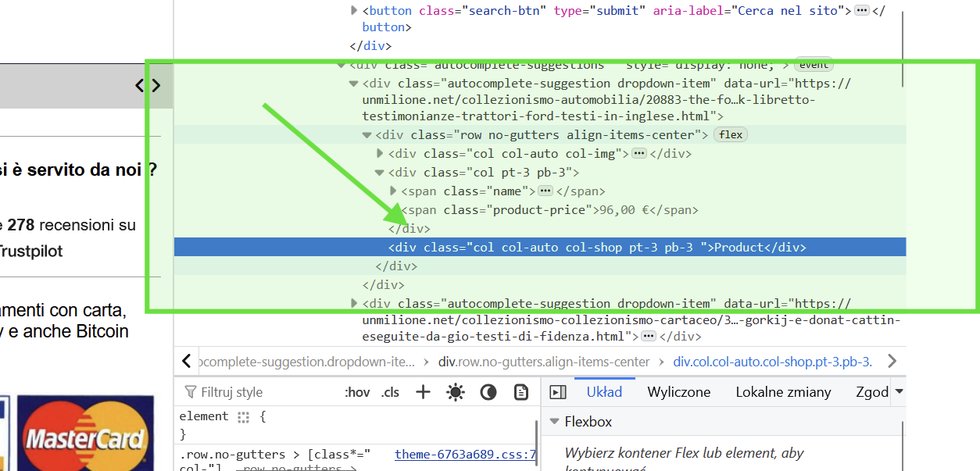Click the Trustpilot text on the webpage

(x=30, y=252)
